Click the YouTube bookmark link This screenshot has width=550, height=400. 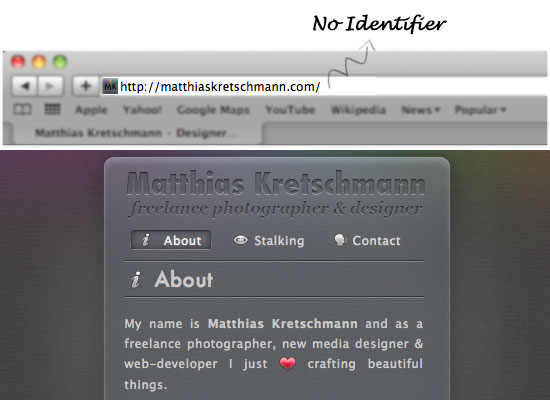pyautogui.click(x=290, y=110)
